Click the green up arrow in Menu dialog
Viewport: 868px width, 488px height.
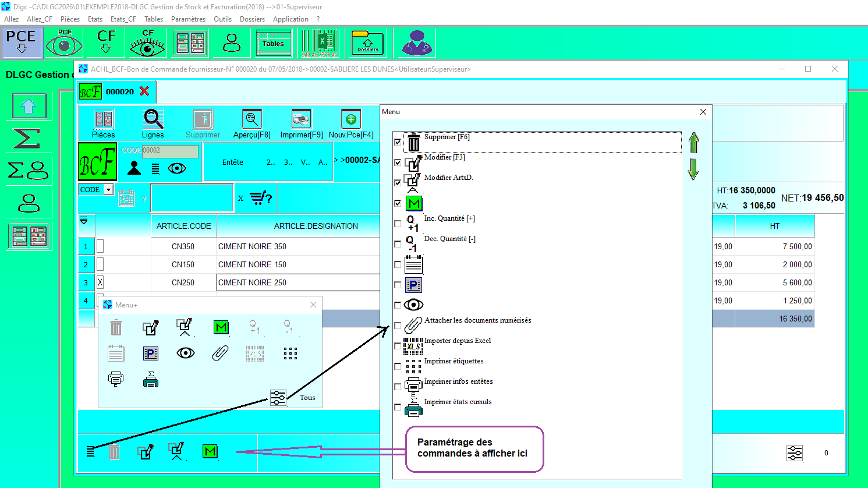click(693, 143)
